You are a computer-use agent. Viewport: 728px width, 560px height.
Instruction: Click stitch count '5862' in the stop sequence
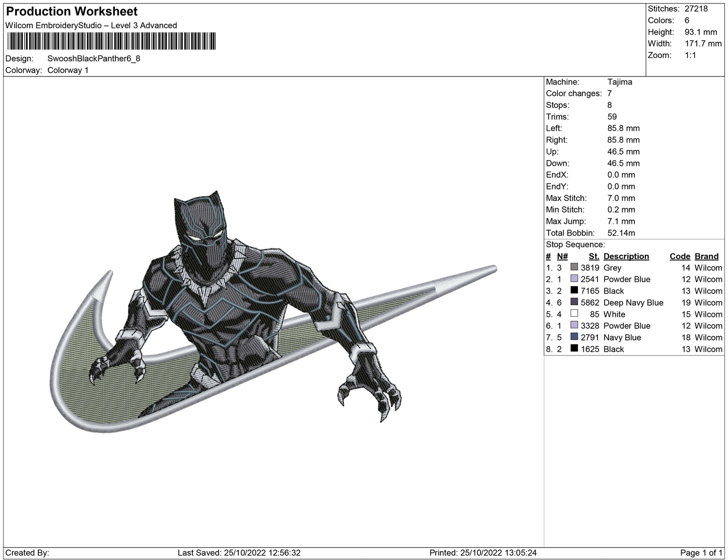click(x=590, y=302)
